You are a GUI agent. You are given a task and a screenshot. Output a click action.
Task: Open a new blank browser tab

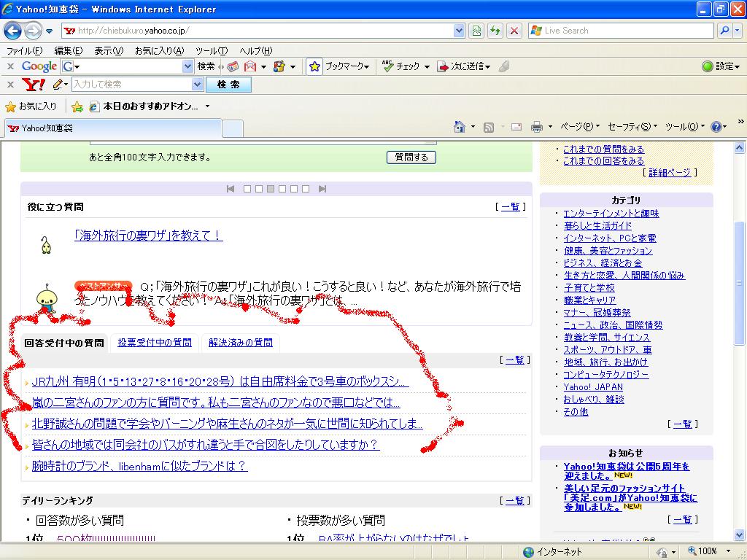tap(233, 128)
